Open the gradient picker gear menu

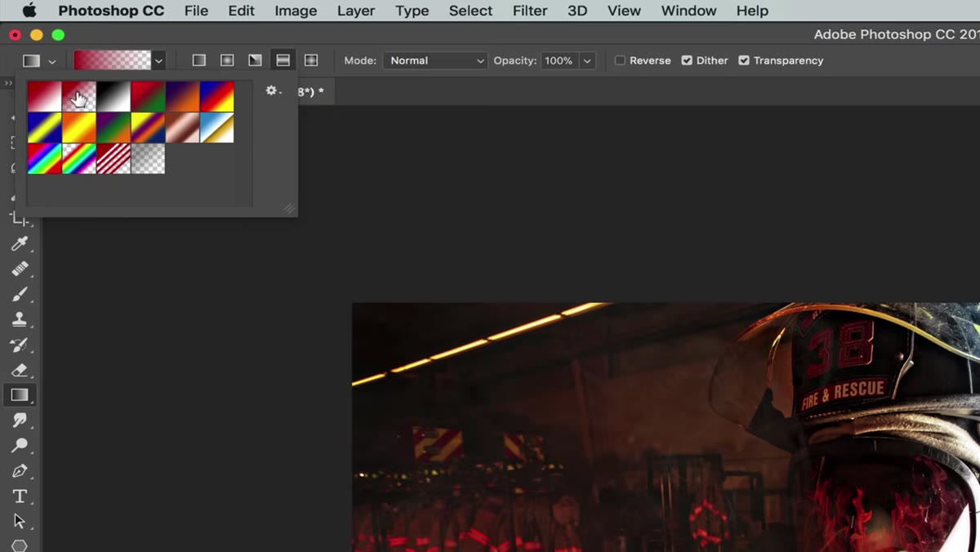click(274, 91)
